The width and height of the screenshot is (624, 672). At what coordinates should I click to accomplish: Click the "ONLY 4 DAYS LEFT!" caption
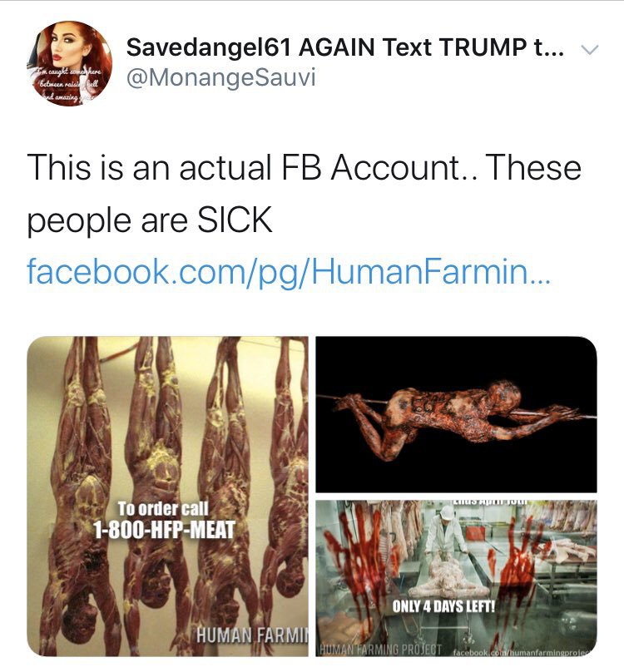tap(443, 605)
